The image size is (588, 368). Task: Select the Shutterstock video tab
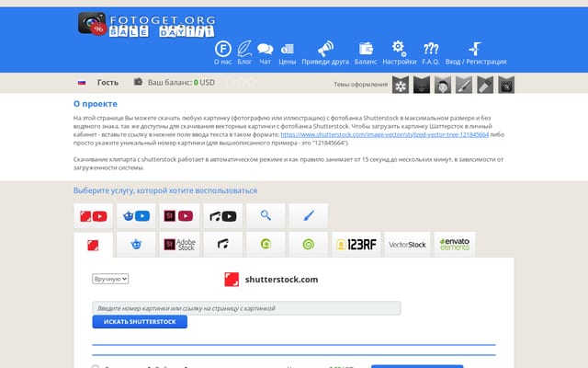(94, 216)
